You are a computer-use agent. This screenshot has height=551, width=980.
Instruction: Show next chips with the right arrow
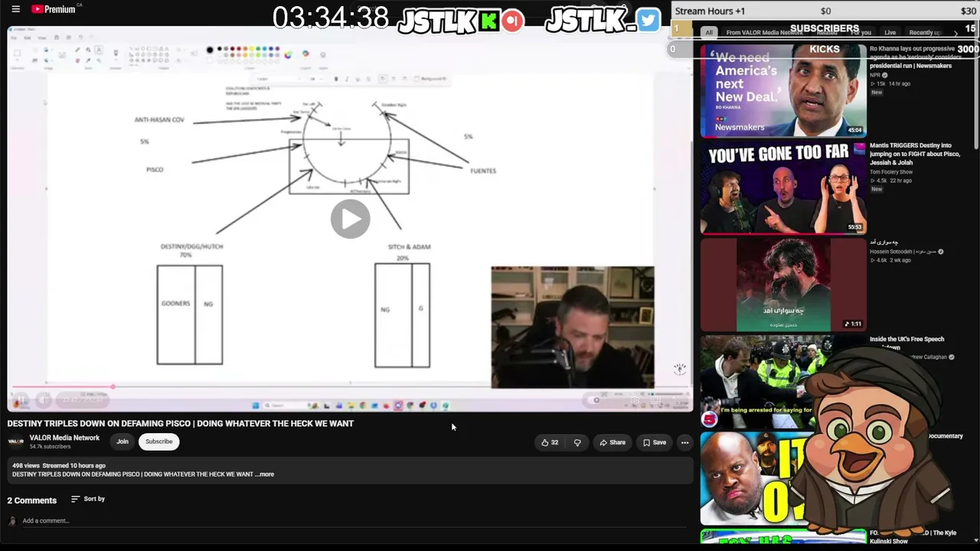coord(955,33)
